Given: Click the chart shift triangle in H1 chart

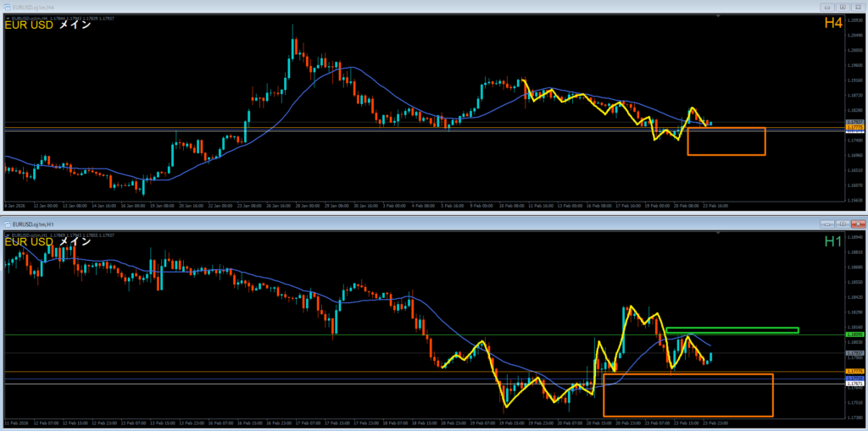Looking at the screenshot, I should [x=719, y=235].
